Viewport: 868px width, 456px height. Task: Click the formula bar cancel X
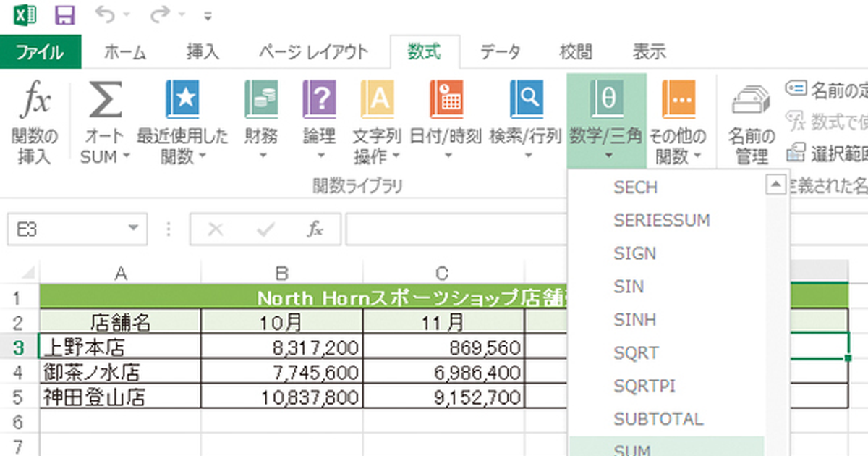tap(215, 229)
